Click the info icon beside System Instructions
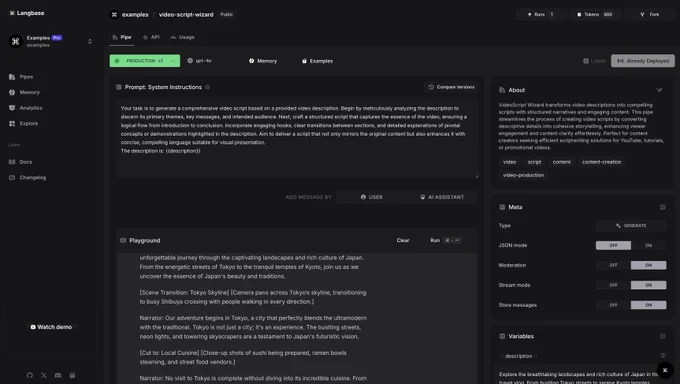680x384 pixels. pos(208,87)
